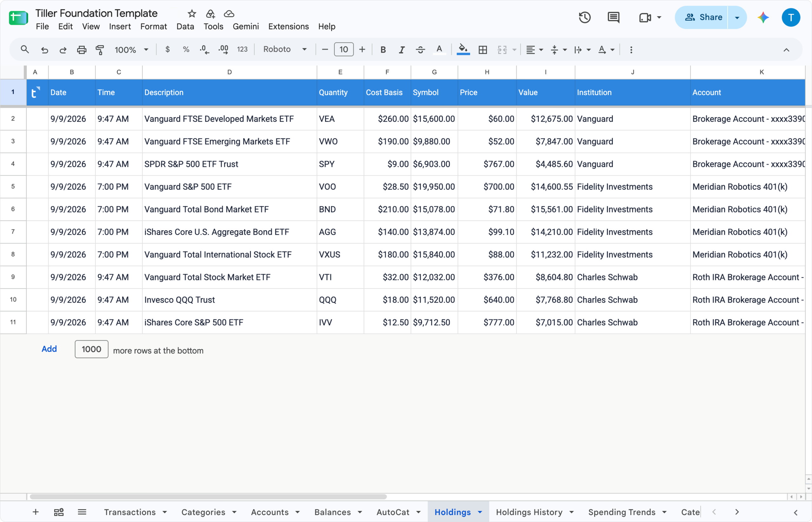Screen dimensions: 812x522
Task: Click the 1000 rows input field
Action: coord(91,349)
